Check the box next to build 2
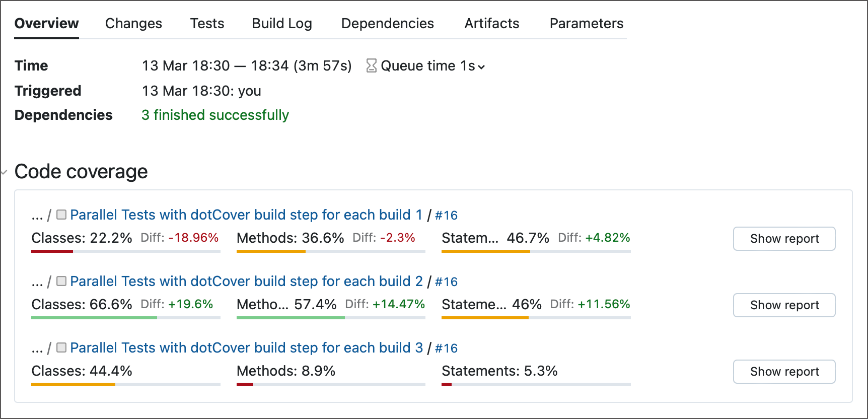The height and width of the screenshot is (419, 868). pos(61,281)
